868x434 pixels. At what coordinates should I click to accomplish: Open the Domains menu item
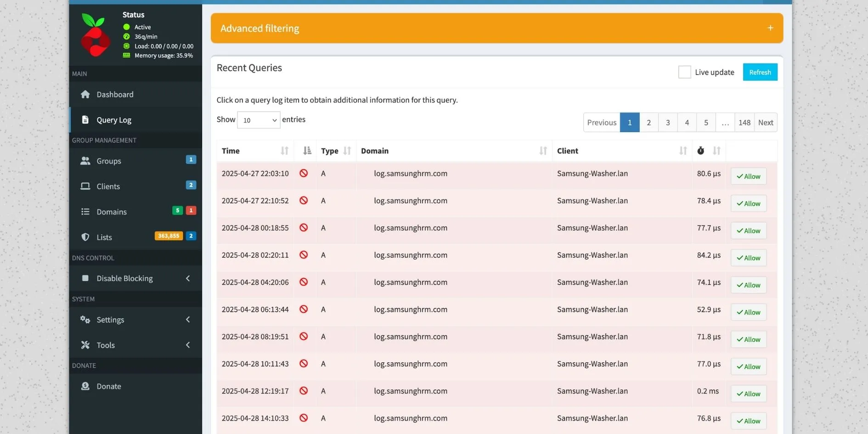[135, 212]
